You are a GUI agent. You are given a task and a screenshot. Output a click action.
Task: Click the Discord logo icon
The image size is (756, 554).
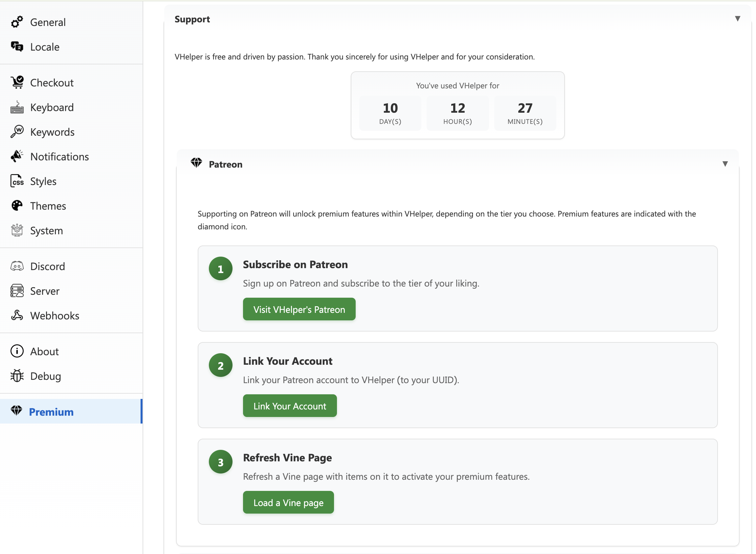click(x=17, y=266)
